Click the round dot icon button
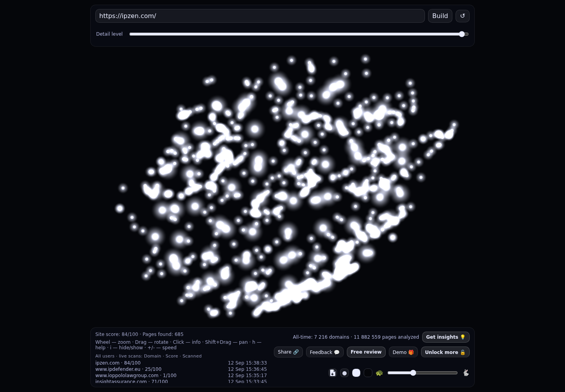Screen dimensions: 565x392 click(x=344, y=373)
